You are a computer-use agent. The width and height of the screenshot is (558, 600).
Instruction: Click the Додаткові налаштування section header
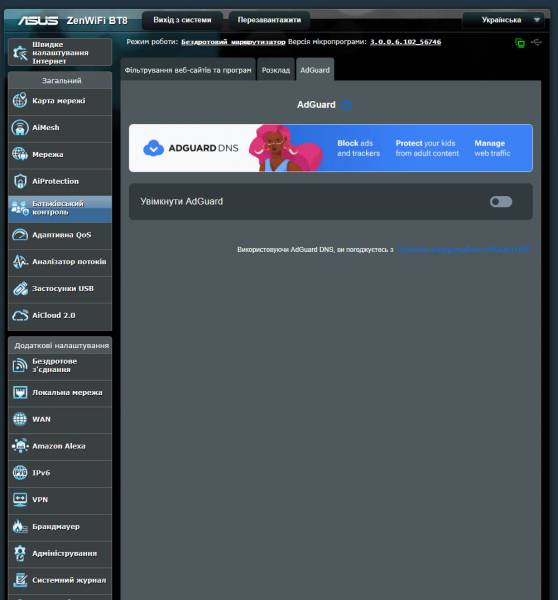(60, 345)
